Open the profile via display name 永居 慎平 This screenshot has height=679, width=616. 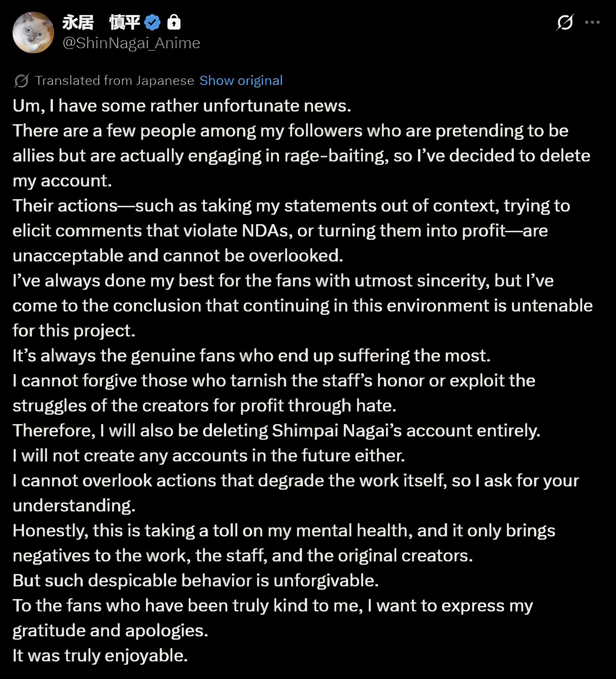(101, 22)
